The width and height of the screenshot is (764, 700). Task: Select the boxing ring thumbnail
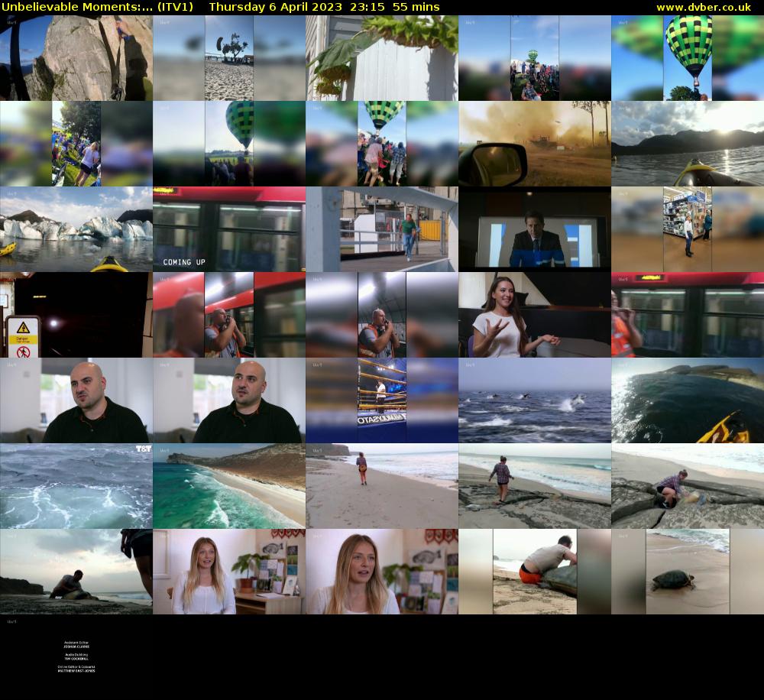(382, 400)
